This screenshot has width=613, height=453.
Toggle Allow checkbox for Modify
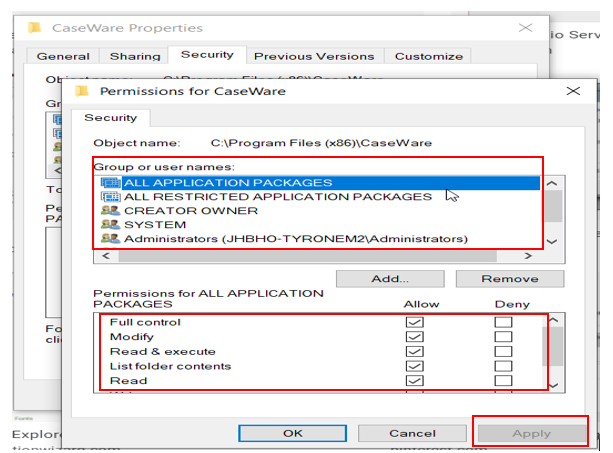coord(414,337)
